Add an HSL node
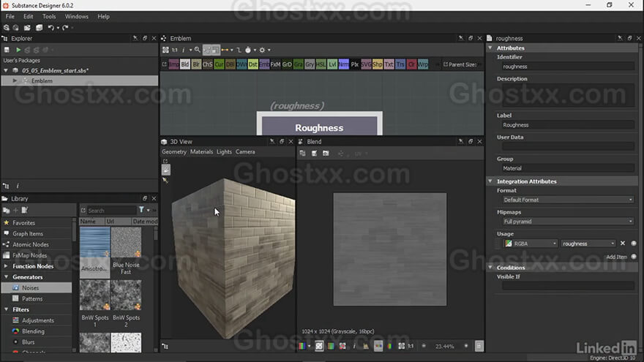This screenshot has height=362, width=644. click(x=321, y=64)
